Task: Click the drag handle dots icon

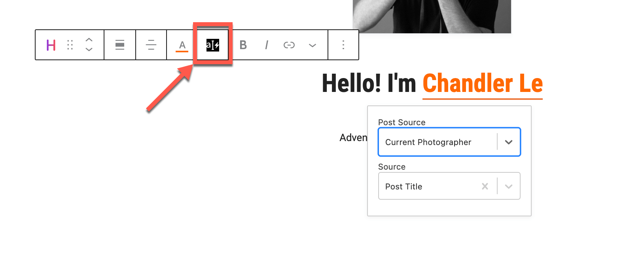Action: click(70, 45)
